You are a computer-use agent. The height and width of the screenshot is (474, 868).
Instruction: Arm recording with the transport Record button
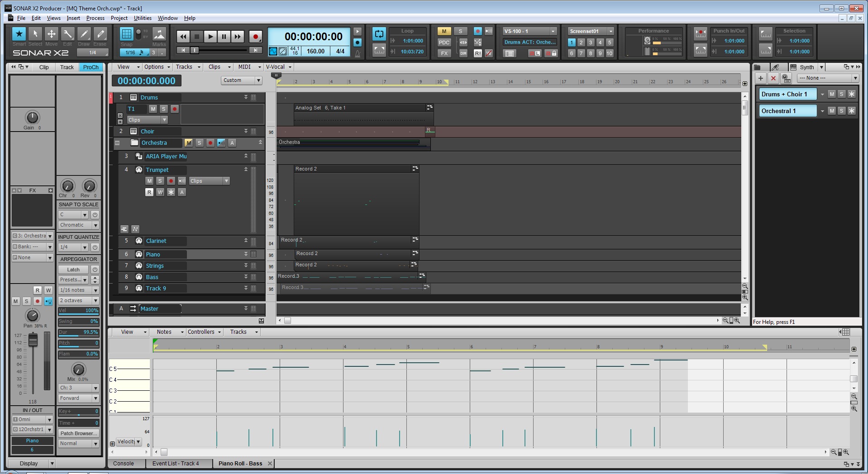coord(255,37)
